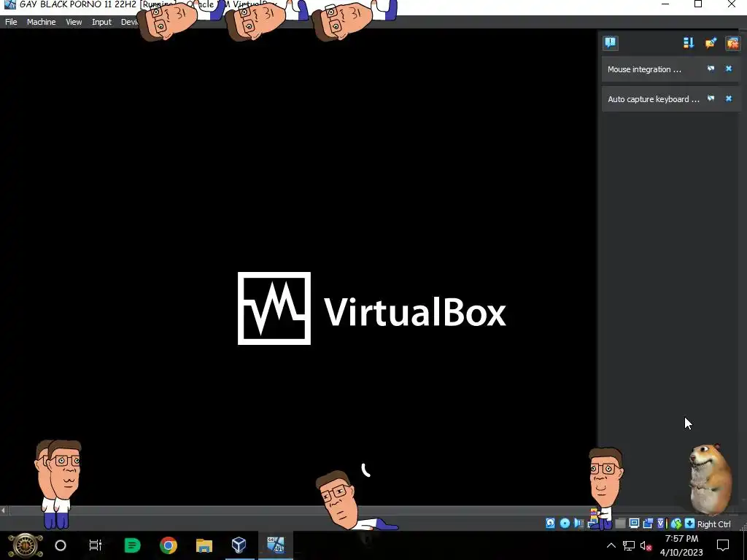Click the mouse integration status icon
This screenshot has height=560, width=747.
[676, 524]
